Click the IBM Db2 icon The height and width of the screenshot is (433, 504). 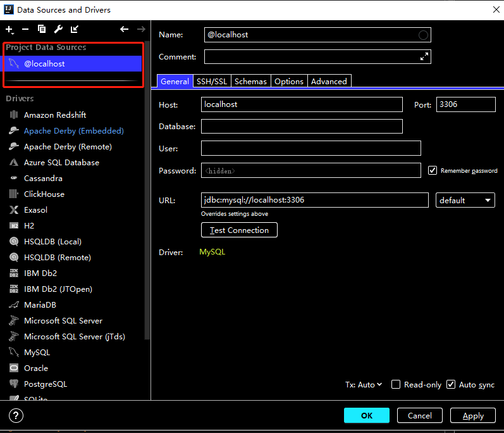click(14, 273)
